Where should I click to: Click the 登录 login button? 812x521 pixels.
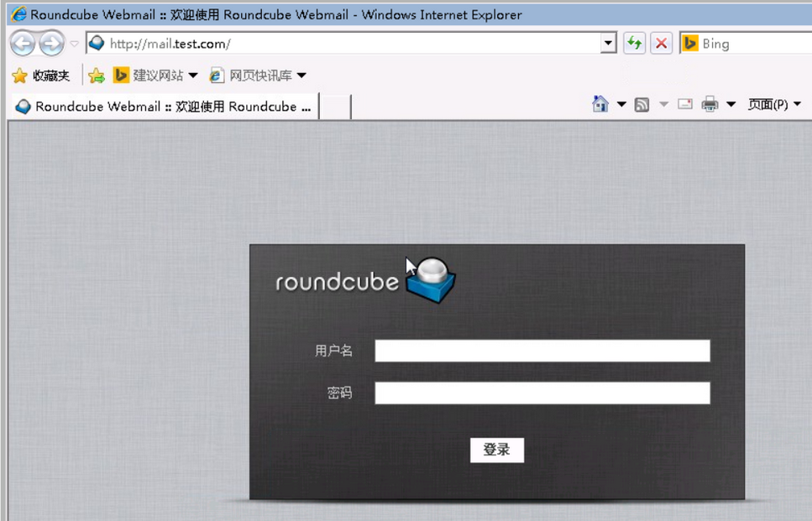point(496,451)
